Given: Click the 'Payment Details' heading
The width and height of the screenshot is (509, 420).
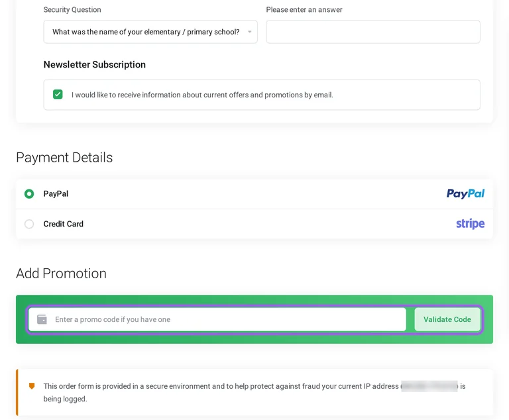Looking at the screenshot, I should pyautogui.click(x=64, y=158).
